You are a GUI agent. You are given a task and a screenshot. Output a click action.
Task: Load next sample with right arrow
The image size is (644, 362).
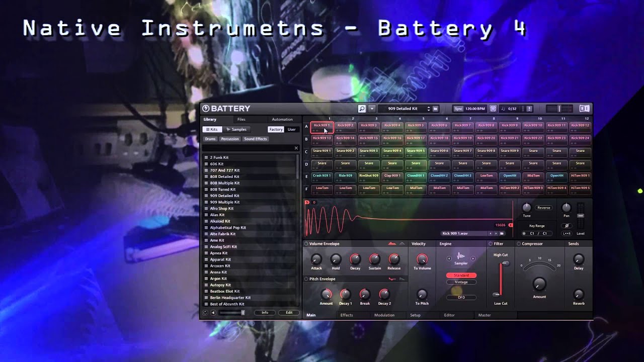[496, 233]
